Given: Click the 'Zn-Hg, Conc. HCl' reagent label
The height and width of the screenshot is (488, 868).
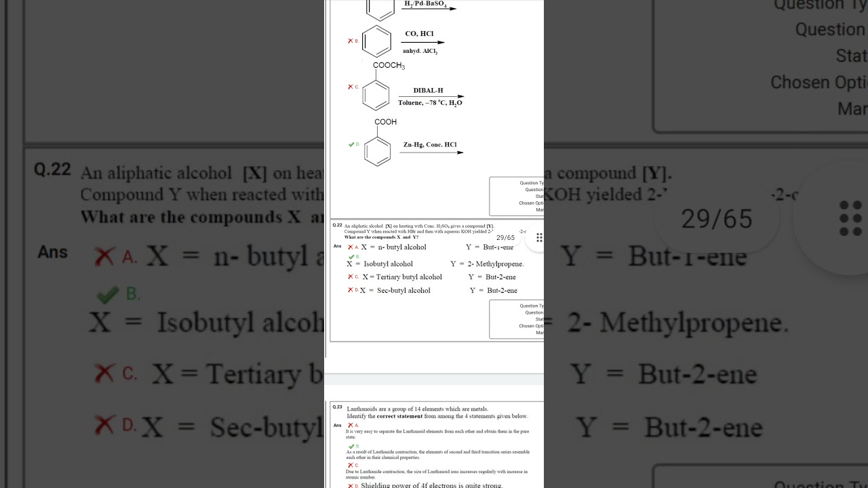Looking at the screenshot, I should [430, 144].
